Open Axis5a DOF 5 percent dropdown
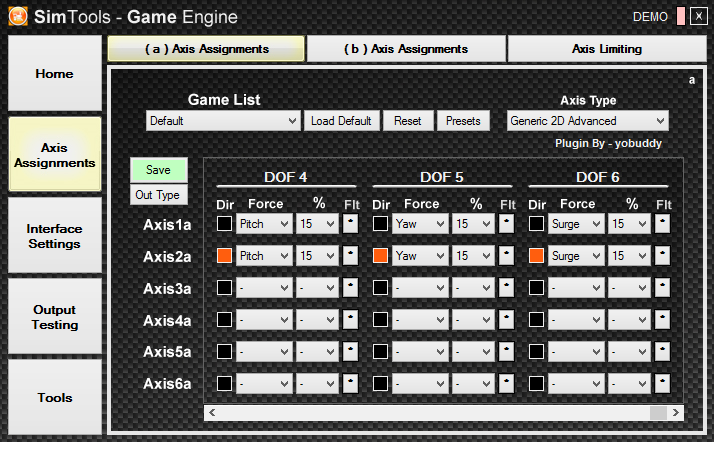 pyautogui.click(x=473, y=352)
